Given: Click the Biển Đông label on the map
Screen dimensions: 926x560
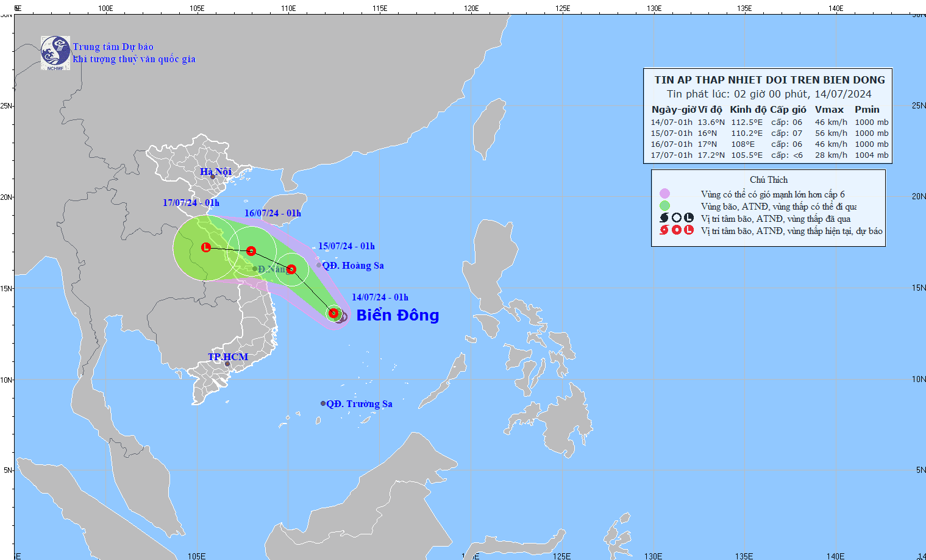Looking at the screenshot, I should click(x=397, y=316).
